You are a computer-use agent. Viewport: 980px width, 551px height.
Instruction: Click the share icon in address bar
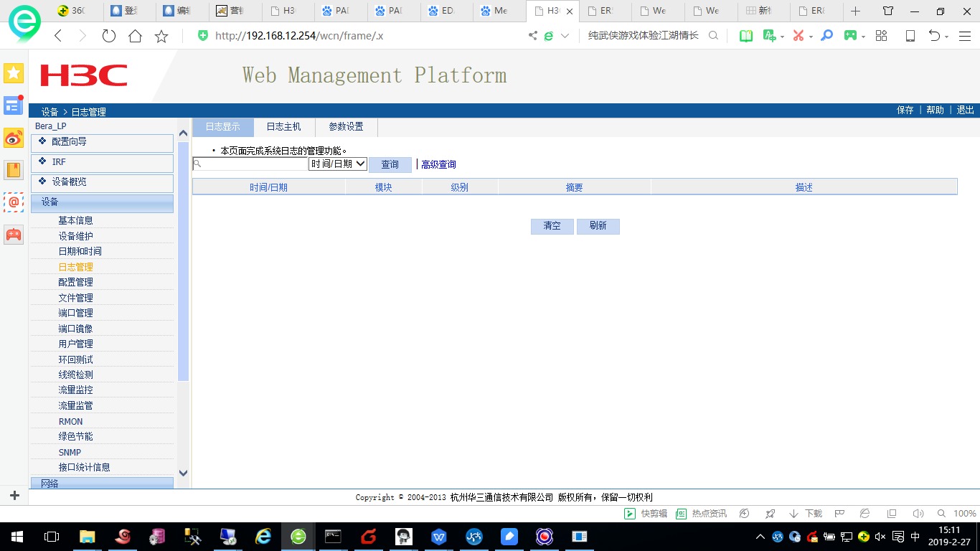532,36
